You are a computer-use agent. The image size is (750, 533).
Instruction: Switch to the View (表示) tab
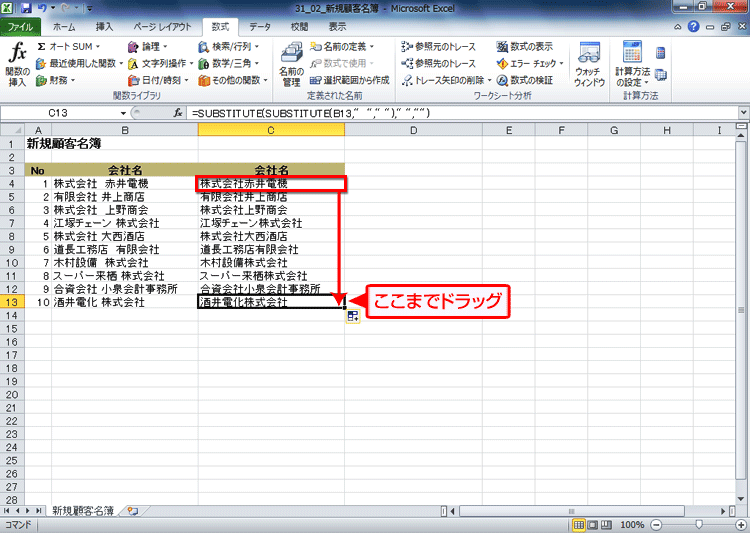(337, 27)
